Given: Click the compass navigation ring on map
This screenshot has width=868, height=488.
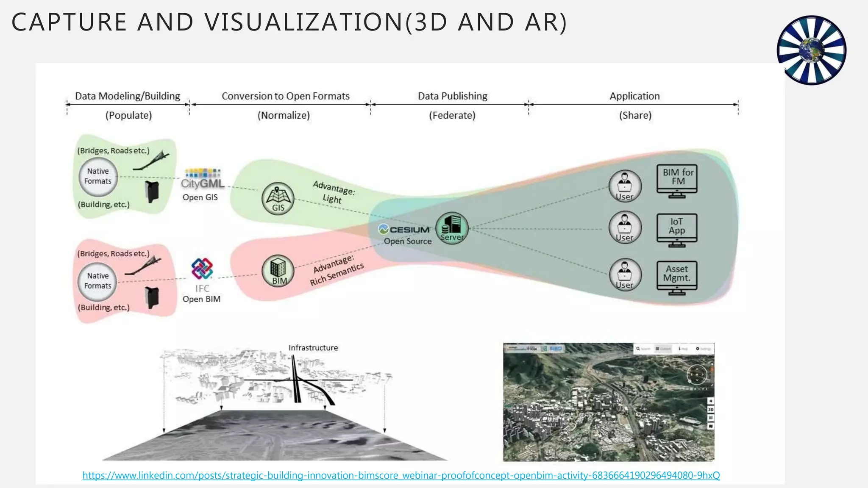Looking at the screenshot, I should click(x=697, y=374).
